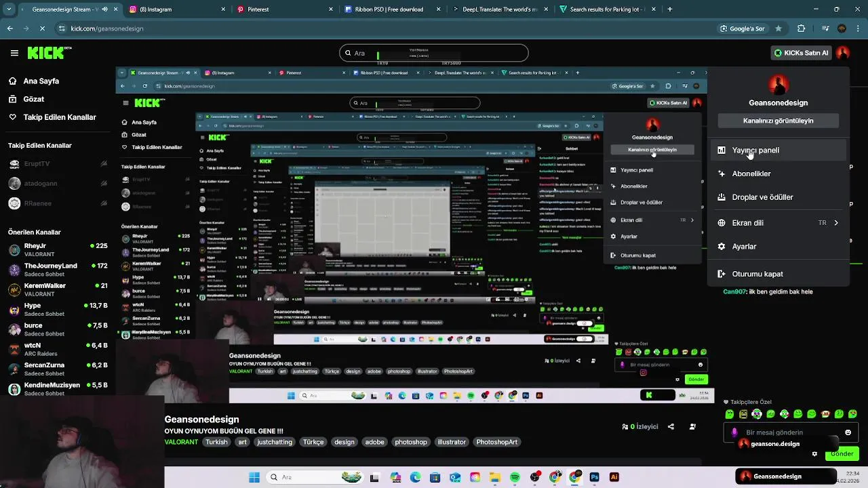Open the atadogann channel in the outermost followed list
This screenshot has width=868, height=488.
pyautogui.click(x=57, y=184)
